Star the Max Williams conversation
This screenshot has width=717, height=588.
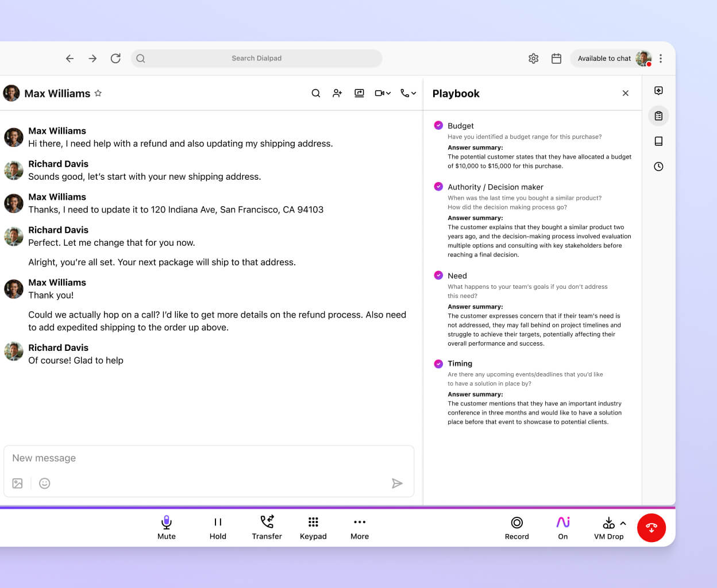(x=98, y=93)
